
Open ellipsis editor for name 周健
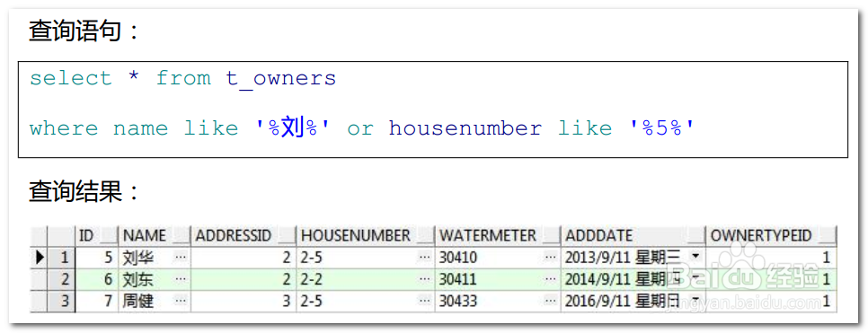coord(180,302)
